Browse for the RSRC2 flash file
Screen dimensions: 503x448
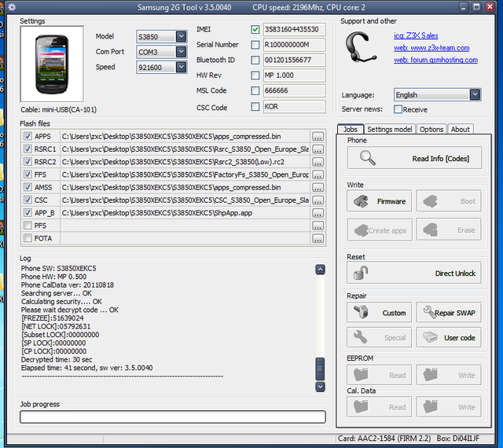pyautogui.click(x=318, y=162)
